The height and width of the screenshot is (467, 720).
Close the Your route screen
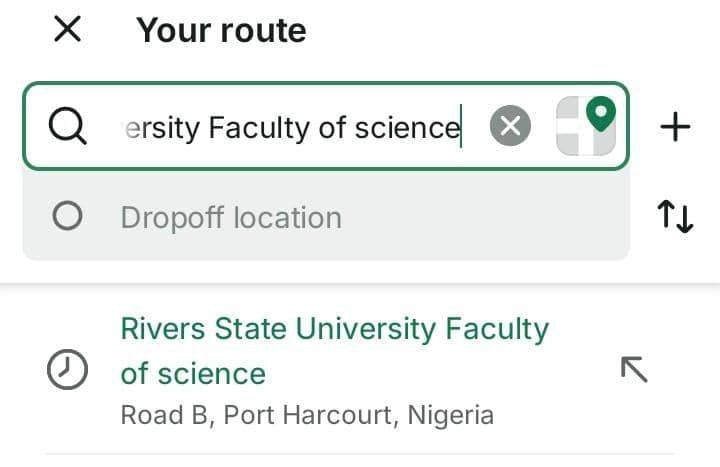(67, 30)
